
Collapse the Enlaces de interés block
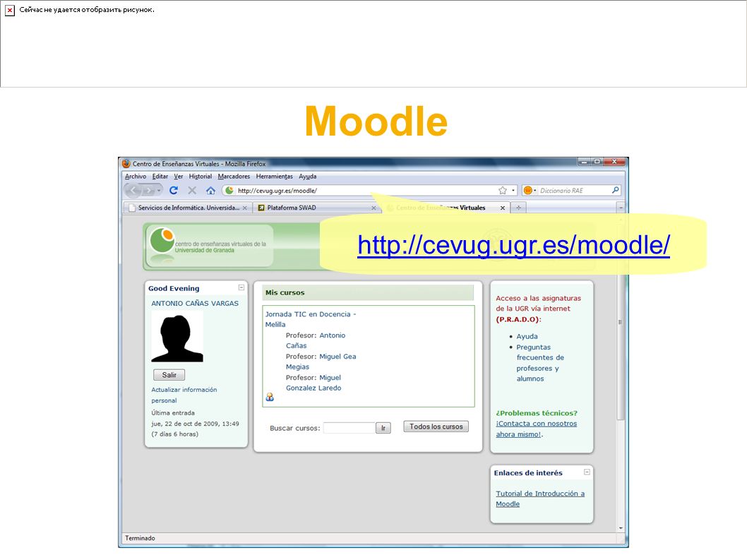coord(587,472)
